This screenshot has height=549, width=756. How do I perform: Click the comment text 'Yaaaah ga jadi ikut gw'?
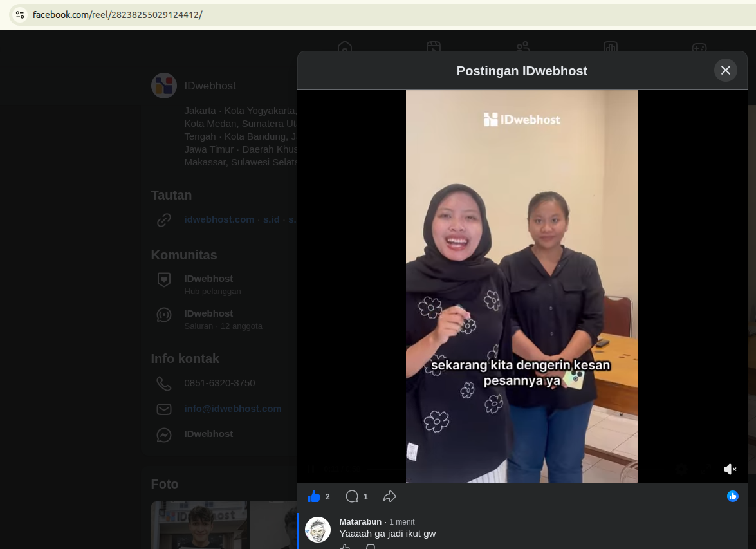(387, 534)
